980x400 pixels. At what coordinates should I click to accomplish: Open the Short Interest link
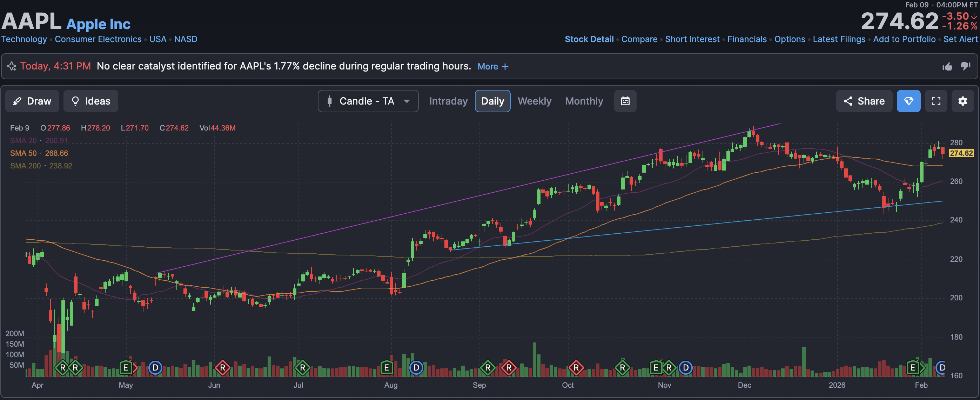coord(692,39)
